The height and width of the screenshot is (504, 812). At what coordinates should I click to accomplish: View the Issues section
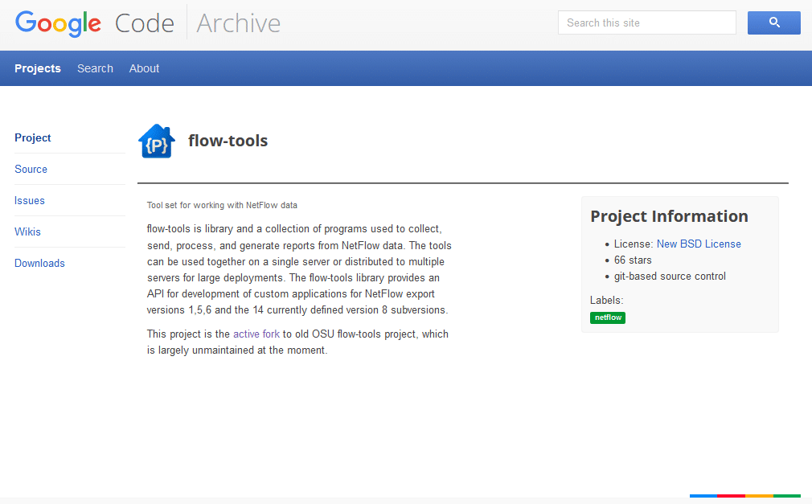tap(30, 200)
